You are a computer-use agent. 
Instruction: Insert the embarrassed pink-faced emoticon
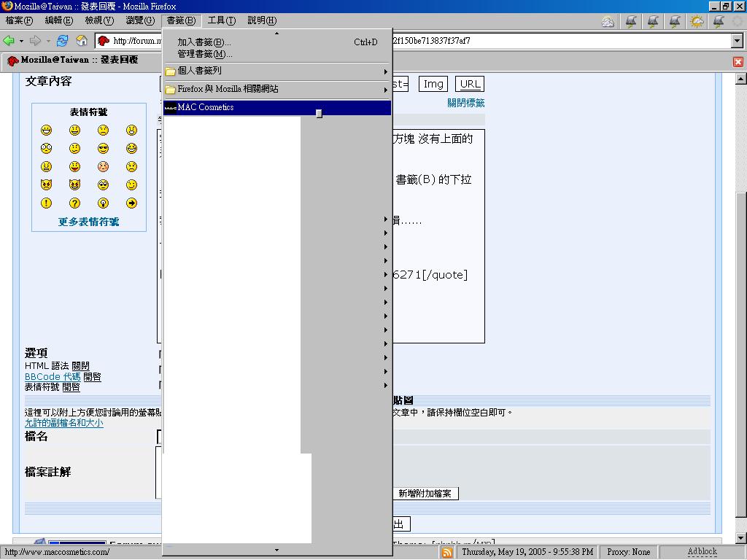pos(103,167)
